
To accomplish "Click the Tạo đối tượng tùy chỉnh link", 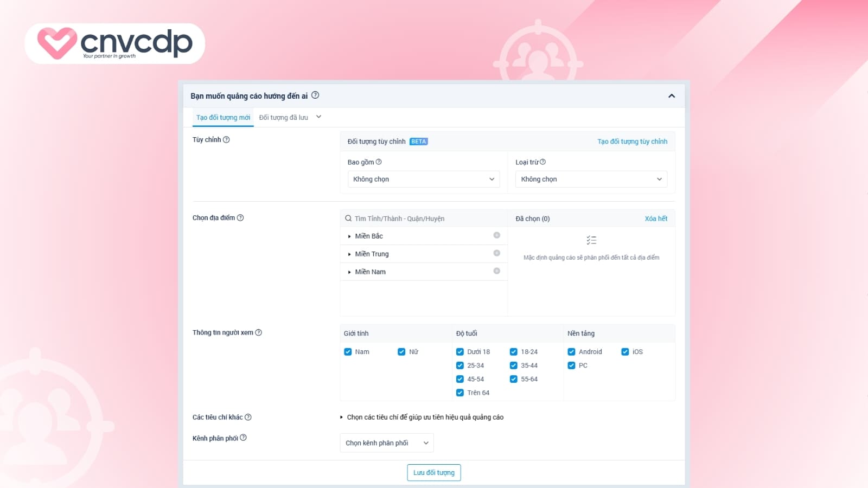I will pyautogui.click(x=632, y=142).
